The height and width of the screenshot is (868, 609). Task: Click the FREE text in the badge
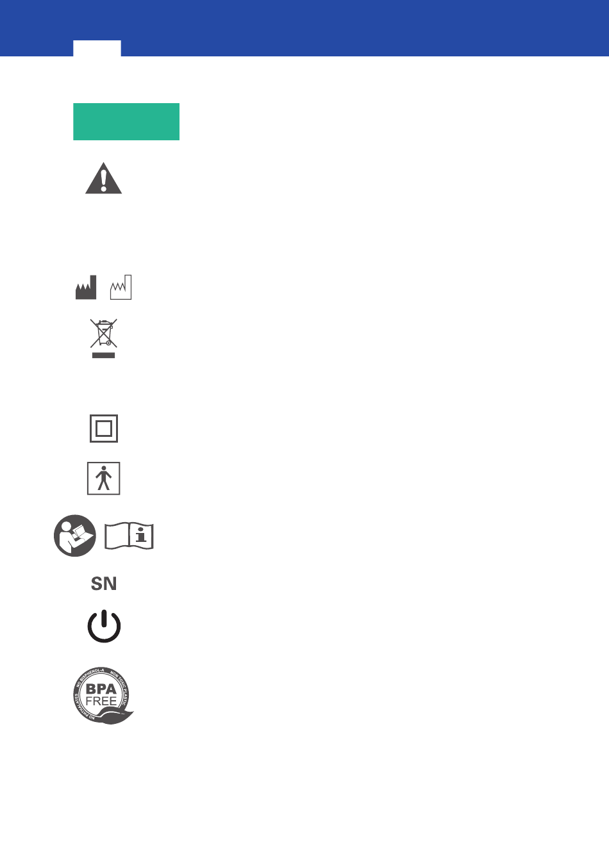click(x=101, y=701)
